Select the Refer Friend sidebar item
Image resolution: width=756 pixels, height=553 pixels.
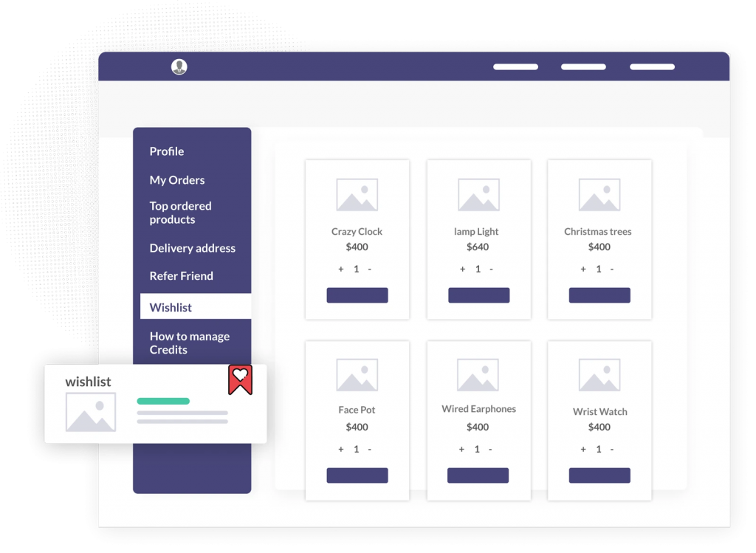tap(182, 276)
